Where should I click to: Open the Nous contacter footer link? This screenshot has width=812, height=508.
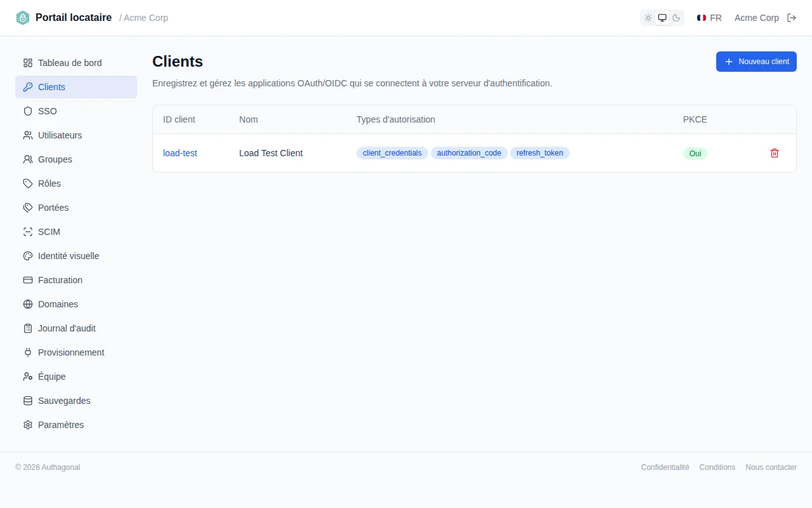point(771,467)
